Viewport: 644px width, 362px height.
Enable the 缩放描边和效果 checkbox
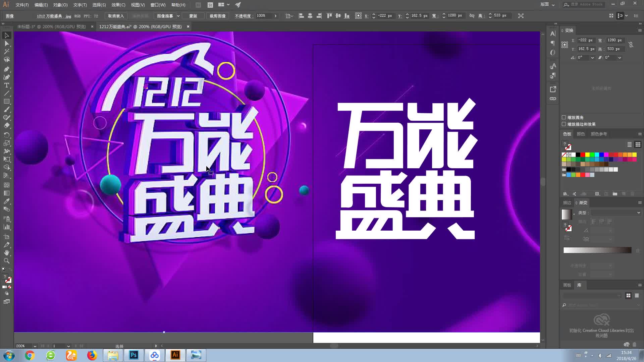564,124
